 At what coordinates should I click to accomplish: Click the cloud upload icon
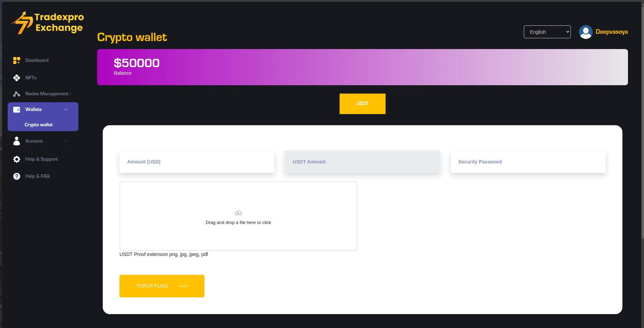coord(239,213)
